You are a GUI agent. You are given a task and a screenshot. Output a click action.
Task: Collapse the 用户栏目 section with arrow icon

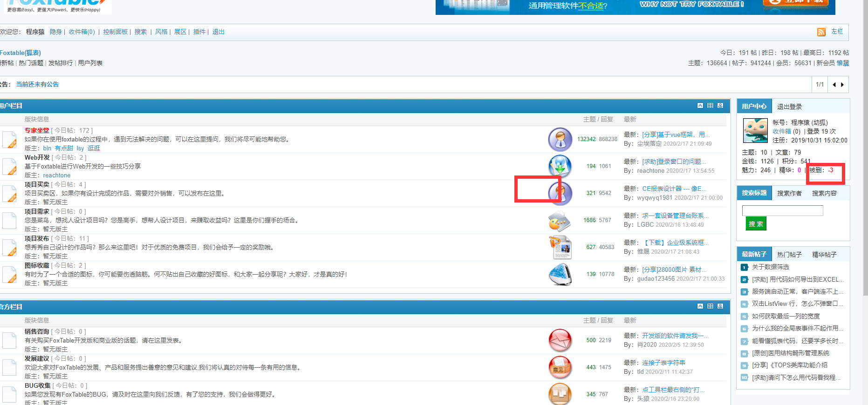coord(700,106)
